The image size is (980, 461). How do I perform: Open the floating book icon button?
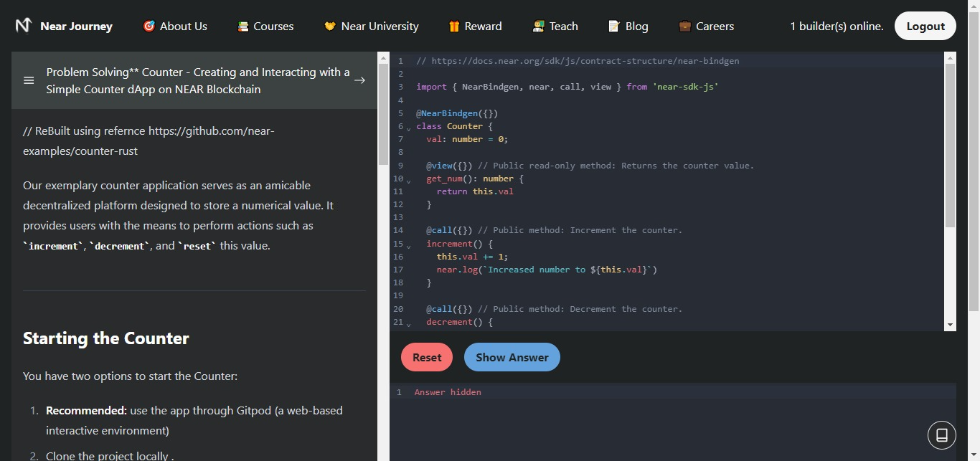tap(942, 435)
